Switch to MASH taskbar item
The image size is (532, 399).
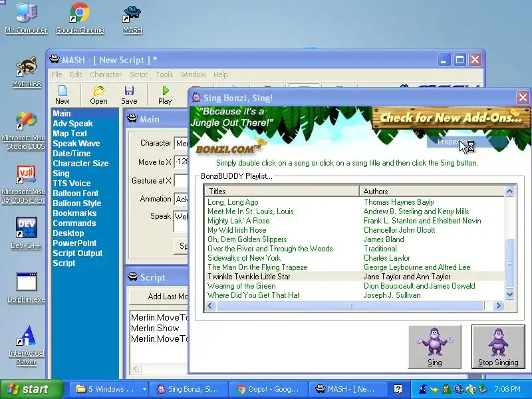point(347,389)
